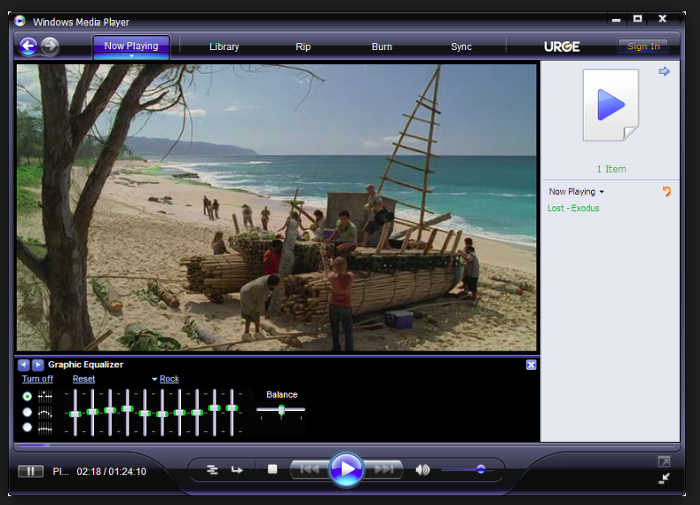Click the Previous track button
Screen dimensions: 700x505
click(310, 469)
